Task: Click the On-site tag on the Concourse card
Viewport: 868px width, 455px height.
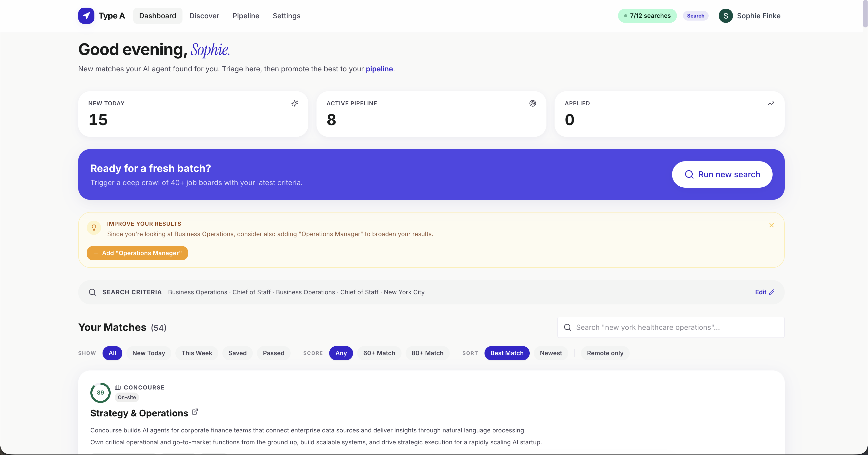Action: coord(127,397)
